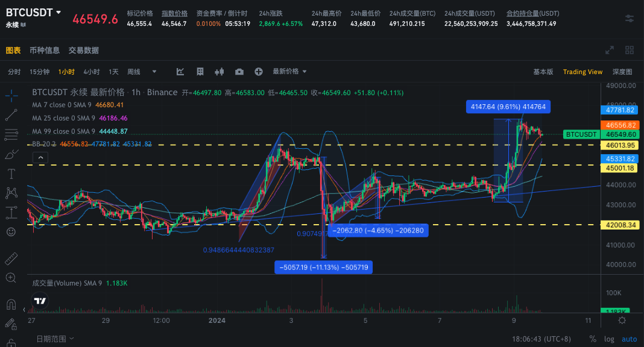
Task: Open the Fibonacci and horizontal lines tool
Action: [11, 134]
